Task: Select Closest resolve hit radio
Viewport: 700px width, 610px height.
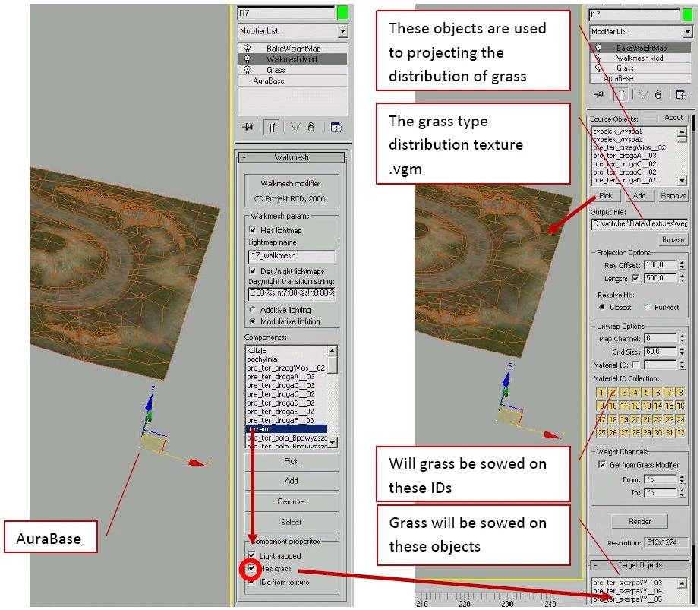Action: click(x=602, y=307)
